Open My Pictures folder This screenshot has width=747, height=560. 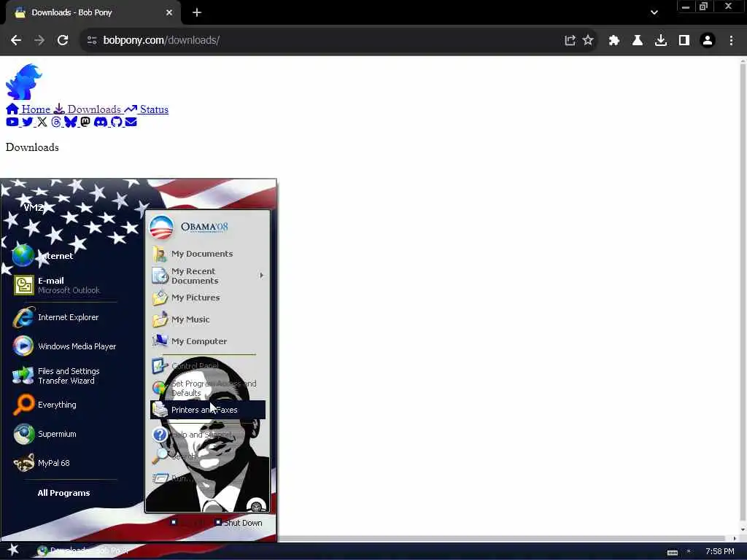coord(208,297)
